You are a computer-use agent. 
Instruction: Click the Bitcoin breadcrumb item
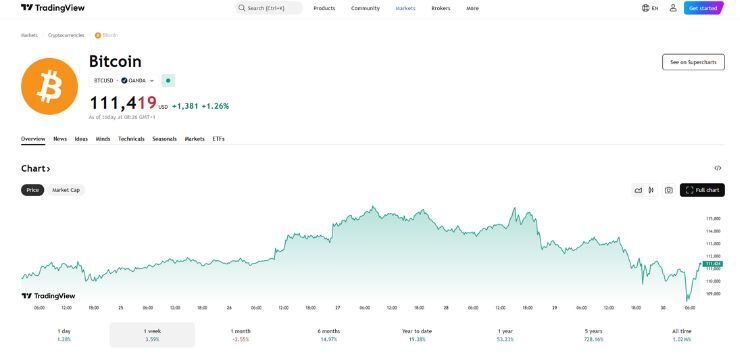(x=107, y=35)
